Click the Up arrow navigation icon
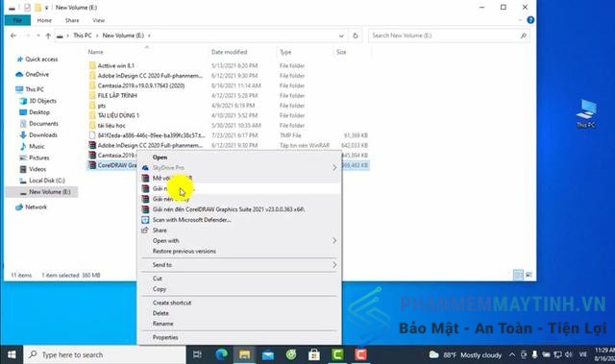 [x=48, y=36]
